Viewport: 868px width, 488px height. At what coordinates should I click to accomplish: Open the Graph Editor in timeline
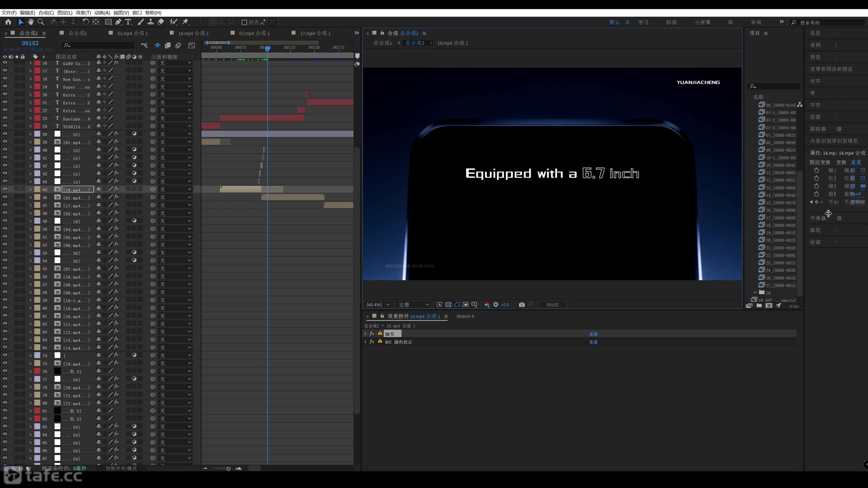[192, 45]
